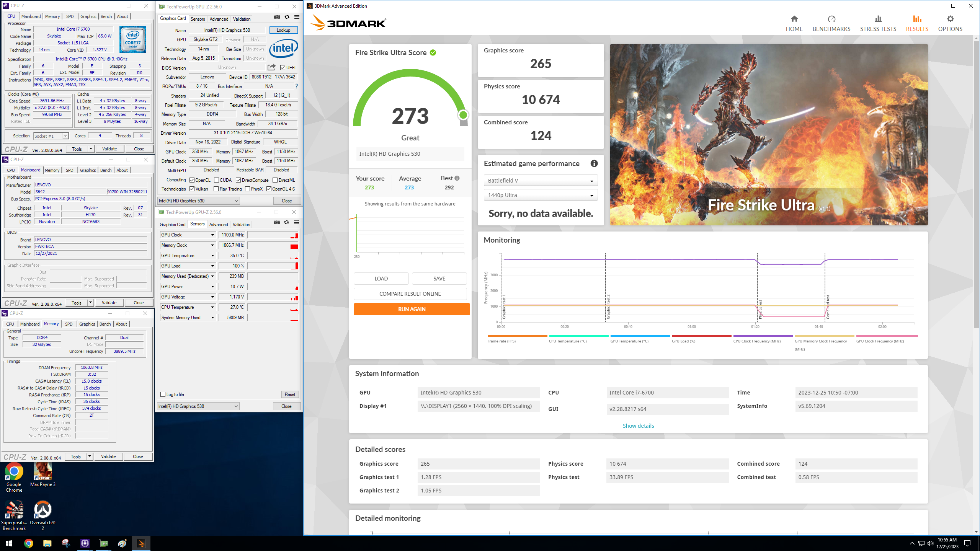Toggle the DirectCompute checkbox
The width and height of the screenshot is (980, 551).
point(238,180)
